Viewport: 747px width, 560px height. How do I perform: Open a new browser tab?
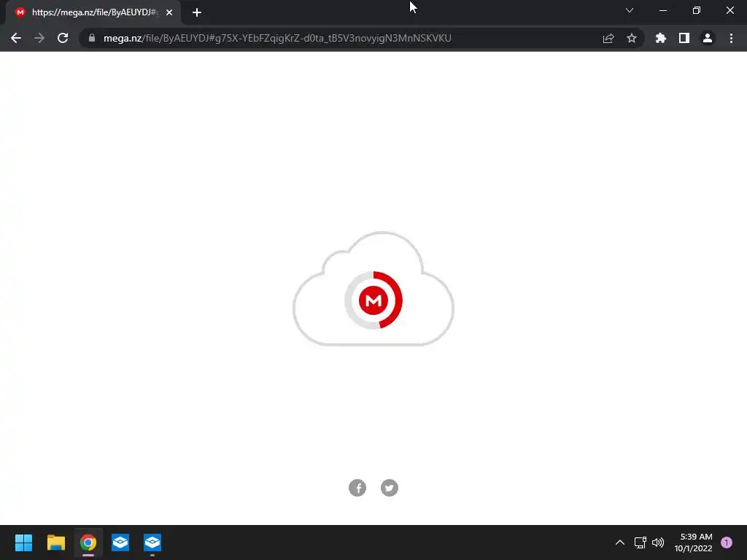pyautogui.click(x=197, y=12)
